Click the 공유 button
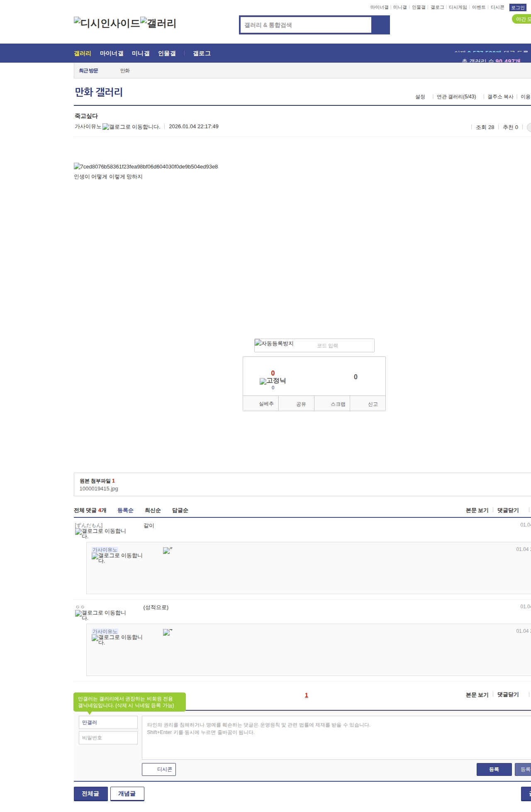Image resolution: width=531 pixels, height=812 pixels. click(297, 404)
